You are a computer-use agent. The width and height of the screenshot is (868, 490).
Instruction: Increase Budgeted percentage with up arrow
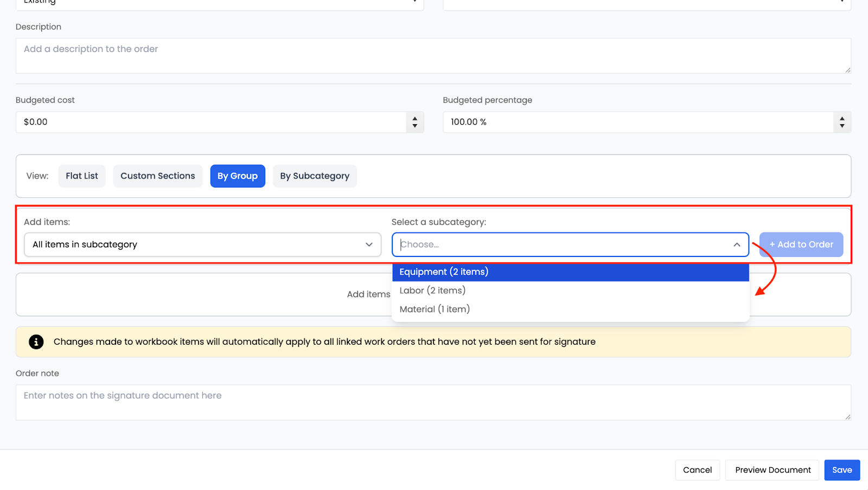[842, 118]
